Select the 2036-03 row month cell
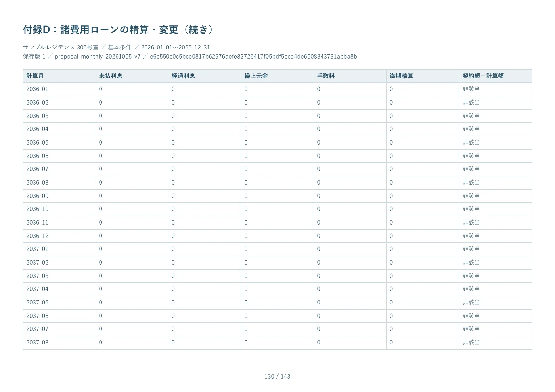 point(59,116)
